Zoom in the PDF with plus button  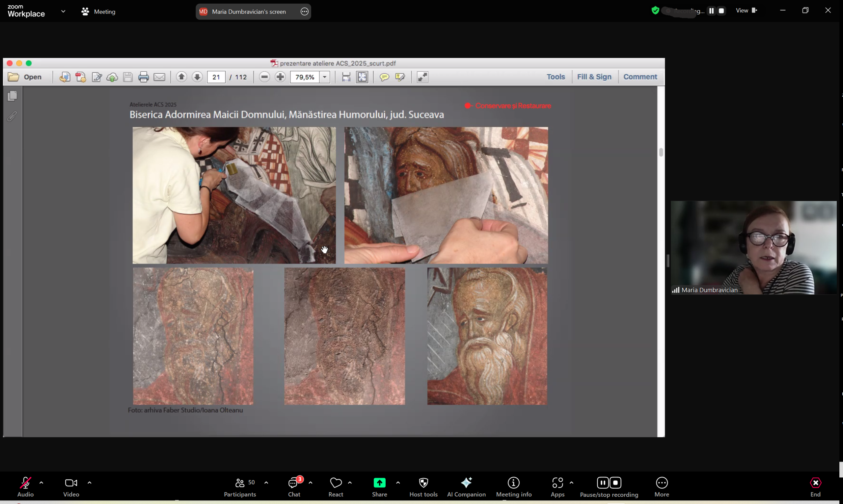[280, 77]
